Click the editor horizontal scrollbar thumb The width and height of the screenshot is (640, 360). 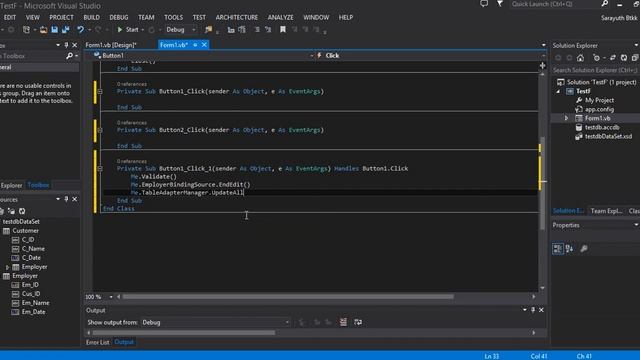288,297
